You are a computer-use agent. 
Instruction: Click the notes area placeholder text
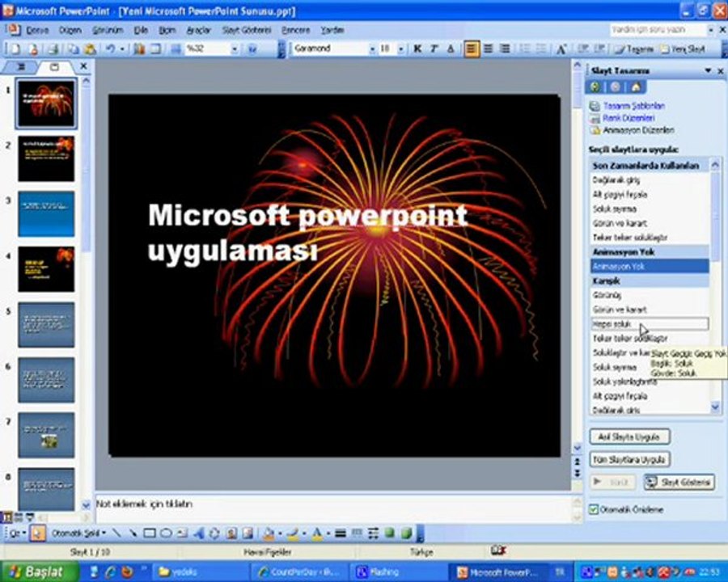pyautogui.click(x=144, y=504)
